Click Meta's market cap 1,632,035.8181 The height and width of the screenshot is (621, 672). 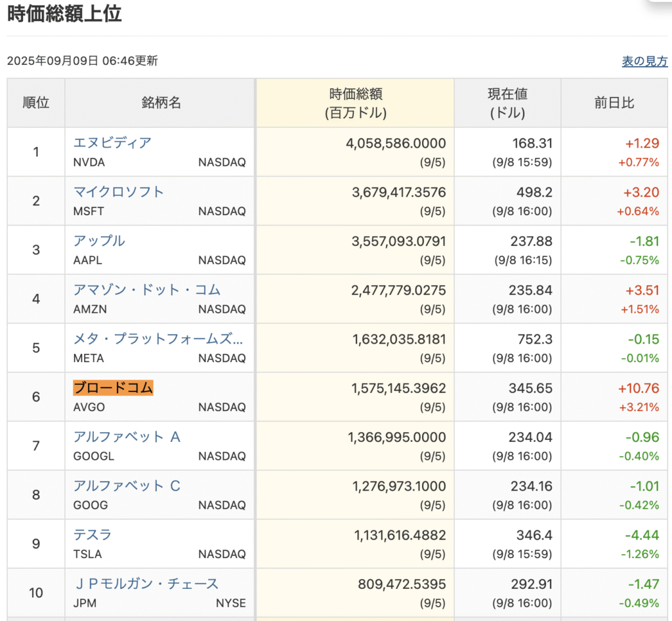click(400, 339)
